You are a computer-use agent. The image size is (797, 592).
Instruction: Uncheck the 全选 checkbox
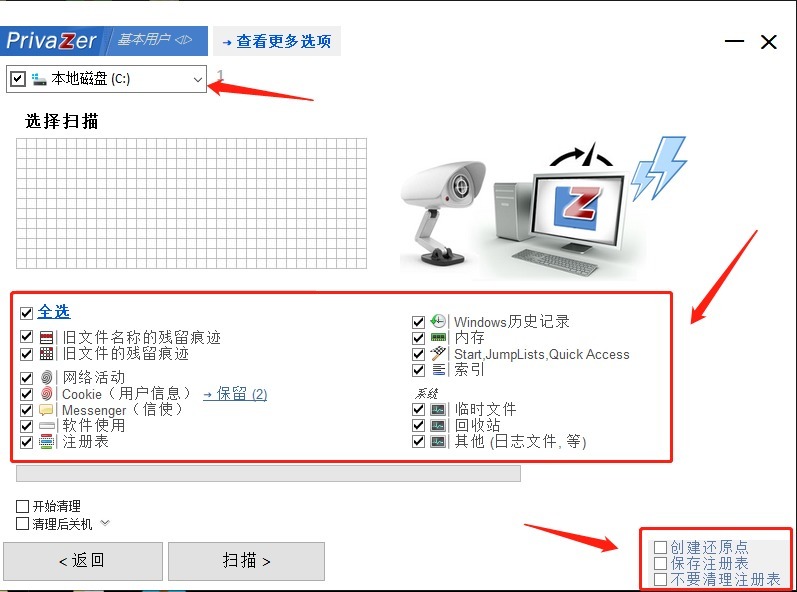tap(26, 313)
